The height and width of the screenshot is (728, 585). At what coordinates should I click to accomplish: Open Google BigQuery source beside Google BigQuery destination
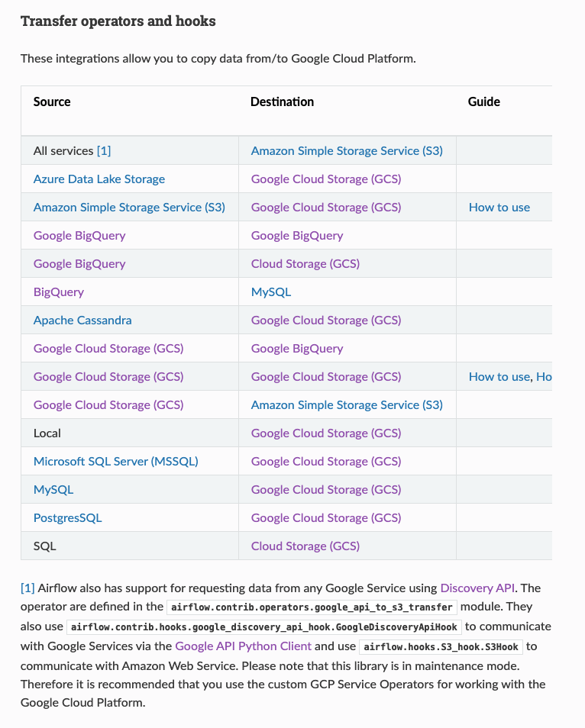point(79,236)
